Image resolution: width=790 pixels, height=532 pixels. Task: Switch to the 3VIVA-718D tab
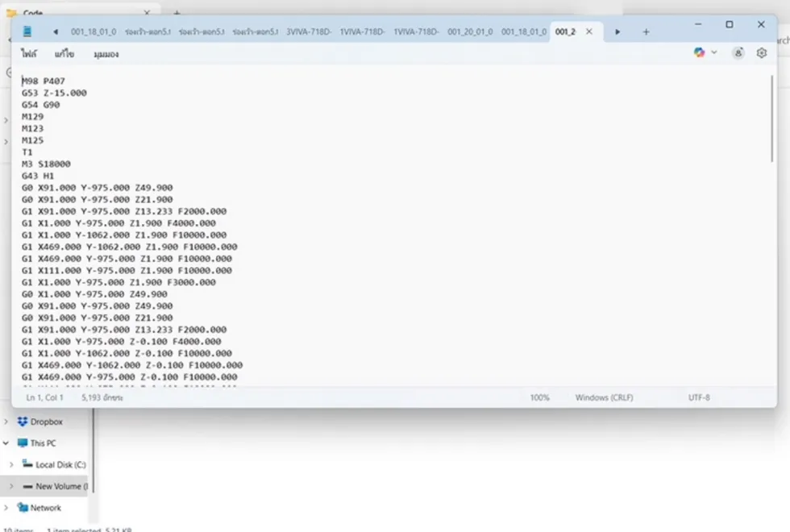[308, 31]
